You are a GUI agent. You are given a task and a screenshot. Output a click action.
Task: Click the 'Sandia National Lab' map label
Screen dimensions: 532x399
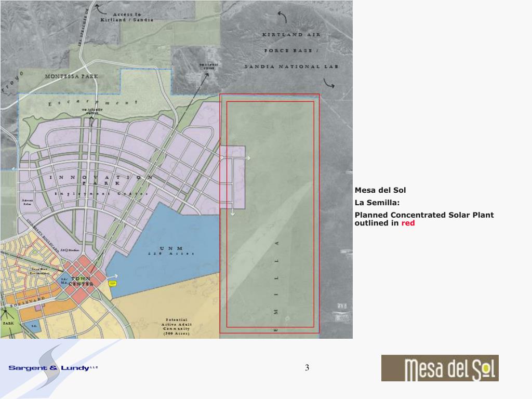coord(291,66)
